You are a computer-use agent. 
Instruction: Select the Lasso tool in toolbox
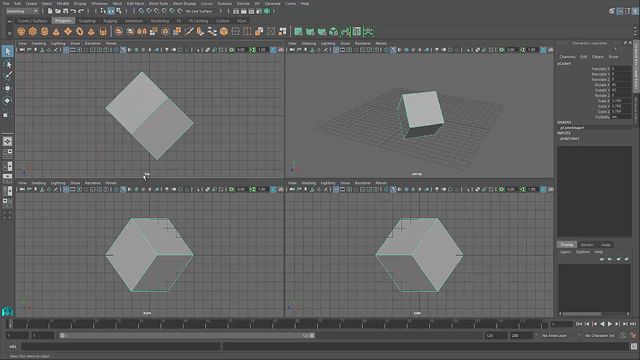pos(7,64)
